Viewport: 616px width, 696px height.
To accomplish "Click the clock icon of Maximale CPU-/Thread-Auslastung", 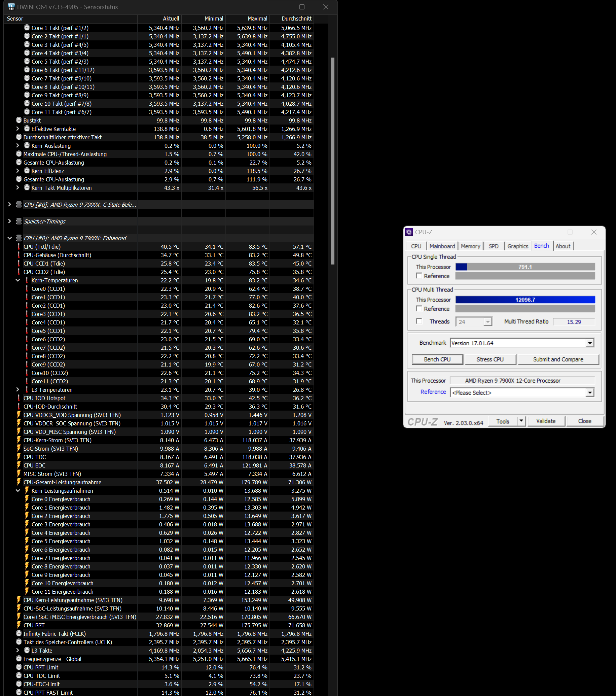I will 19,154.
